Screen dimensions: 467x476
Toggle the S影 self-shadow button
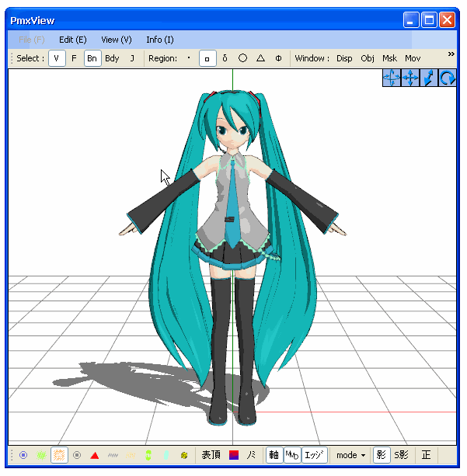(x=402, y=455)
